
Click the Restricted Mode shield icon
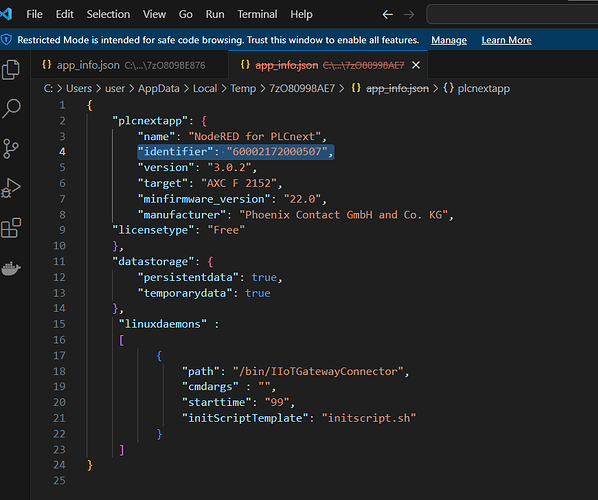click(6, 40)
